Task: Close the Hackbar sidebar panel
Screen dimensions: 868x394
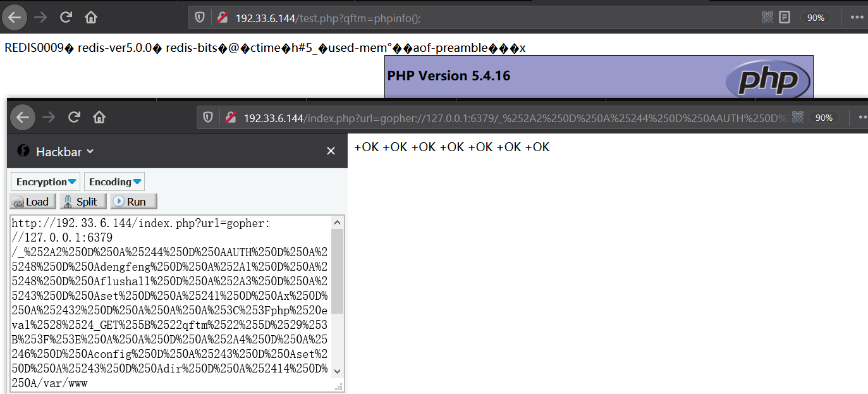Action: click(331, 151)
